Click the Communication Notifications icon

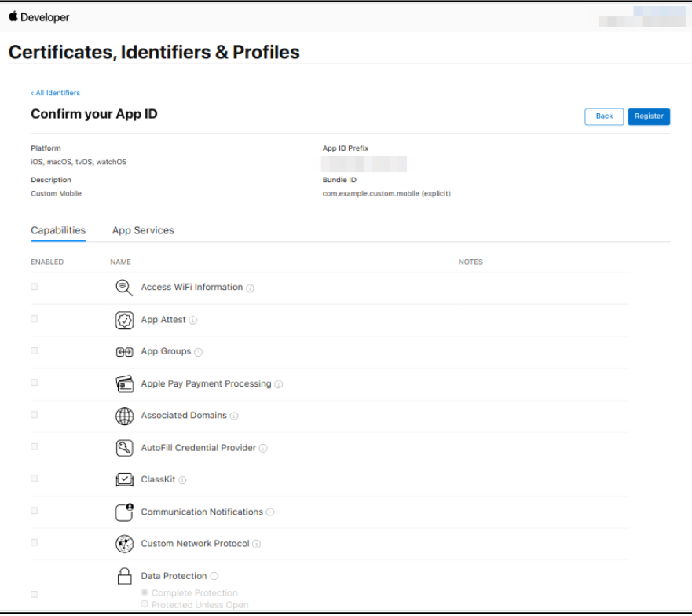coord(124,512)
